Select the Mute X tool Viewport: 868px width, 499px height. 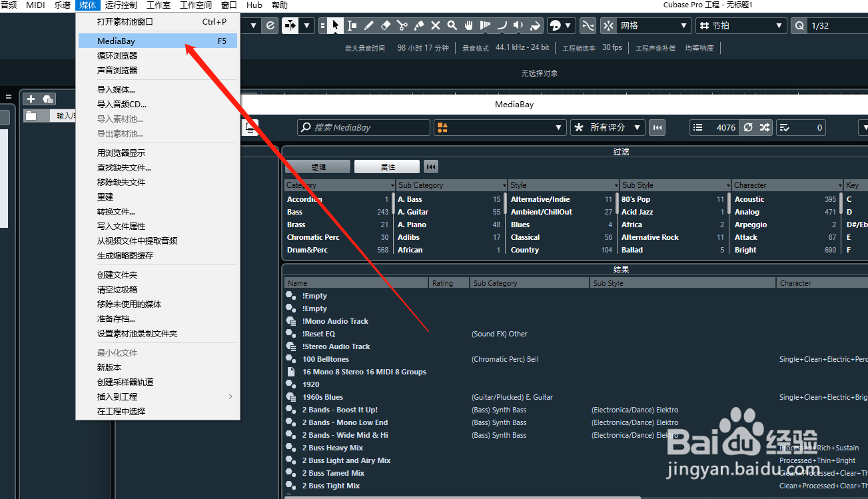point(436,26)
